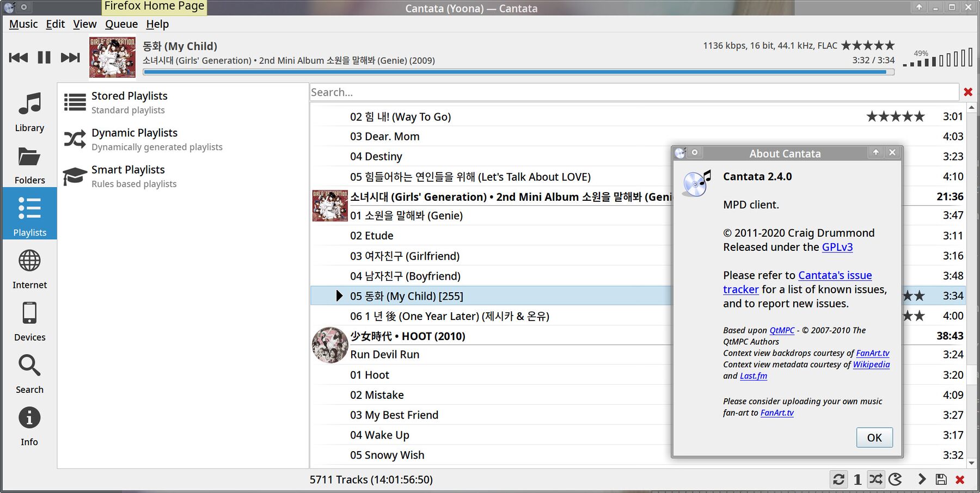980x493 pixels.
Task: Click the queue vertical scrollbar
Action: tap(971, 285)
